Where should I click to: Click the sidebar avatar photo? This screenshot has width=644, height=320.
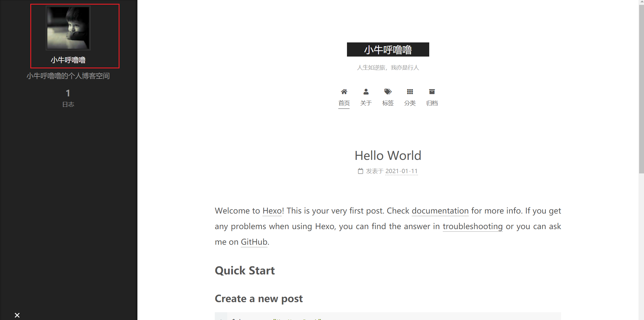pyautogui.click(x=68, y=28)
